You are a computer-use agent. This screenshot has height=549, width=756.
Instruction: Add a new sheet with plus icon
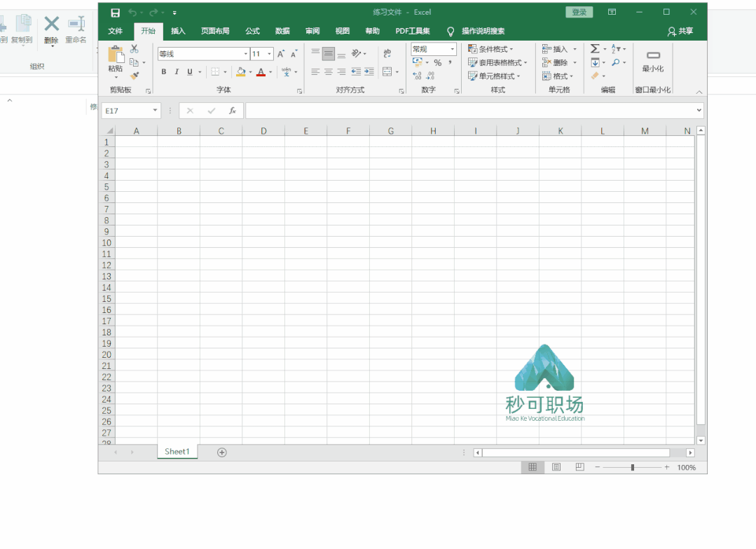222,452
